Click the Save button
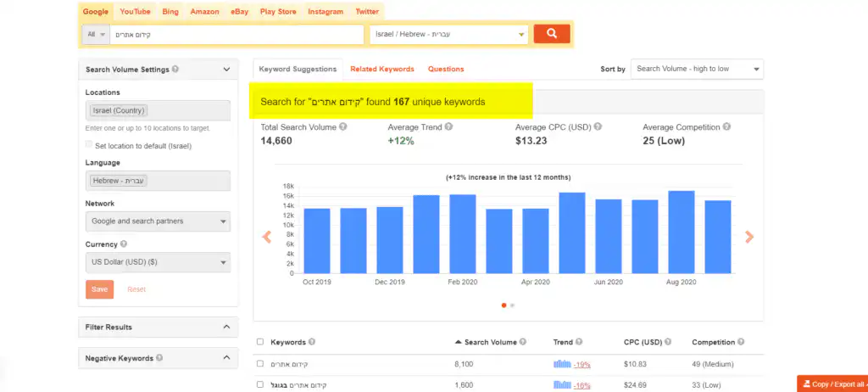868x392 pixels. (99, 289)
